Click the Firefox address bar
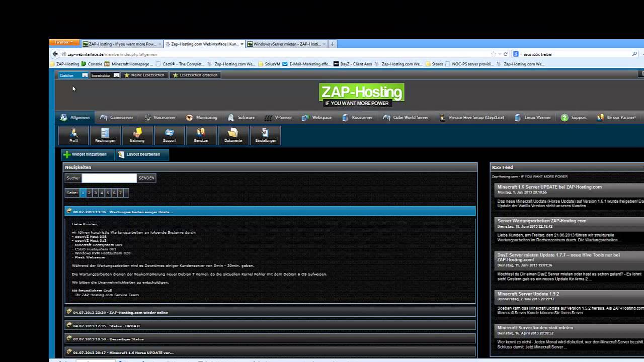 click(274, 54)
